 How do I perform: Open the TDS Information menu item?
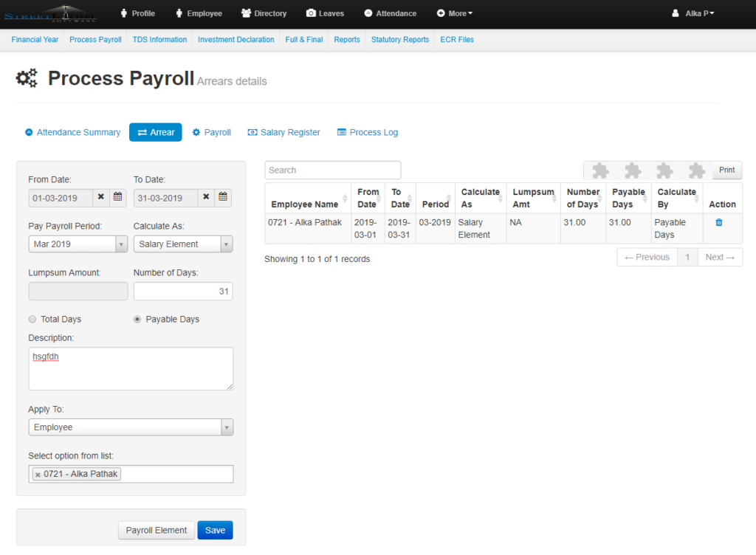(x=159, y=40)
